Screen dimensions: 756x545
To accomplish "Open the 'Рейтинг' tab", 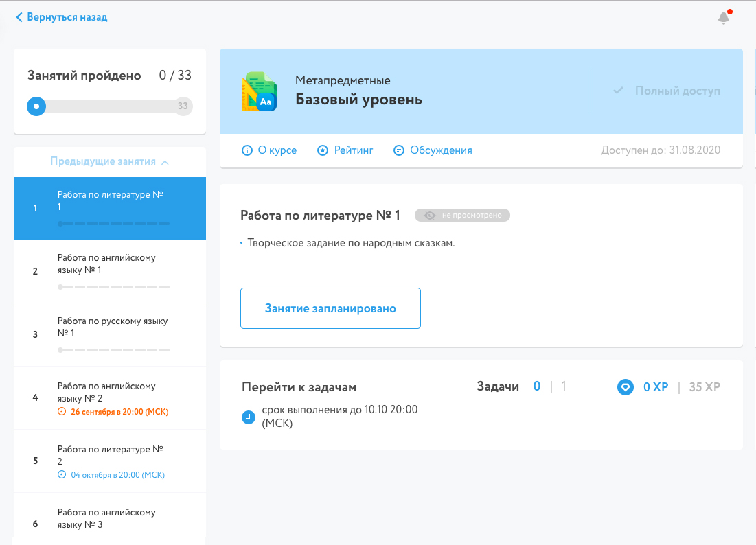I will point(354,150).
